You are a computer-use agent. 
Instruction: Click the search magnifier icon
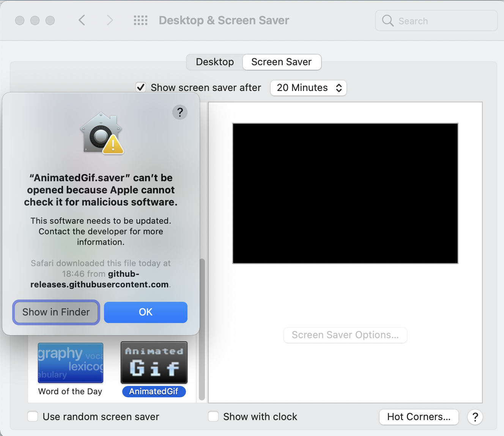387,20
